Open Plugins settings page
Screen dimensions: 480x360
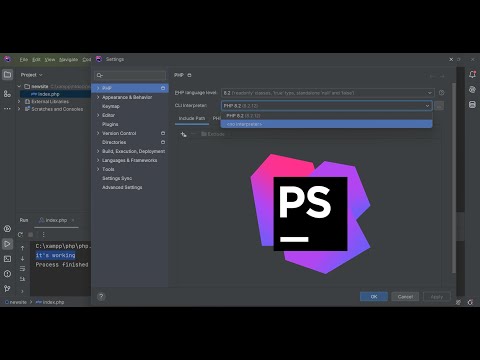(110, 124)
